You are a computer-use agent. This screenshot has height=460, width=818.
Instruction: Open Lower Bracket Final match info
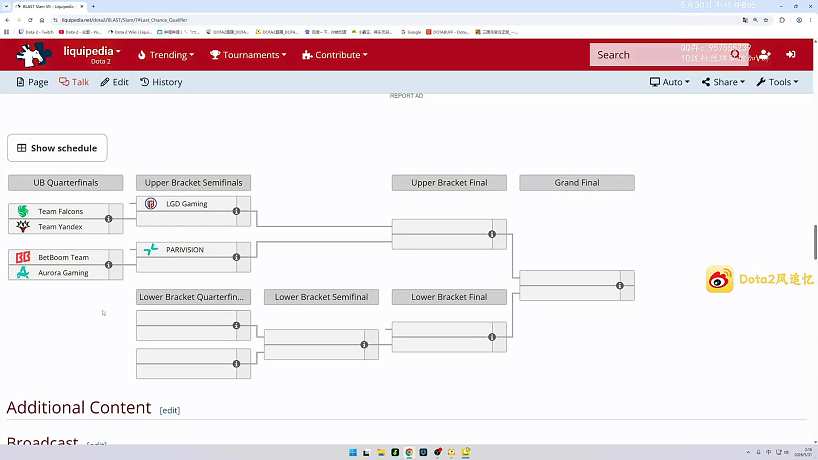coord(492,337)
